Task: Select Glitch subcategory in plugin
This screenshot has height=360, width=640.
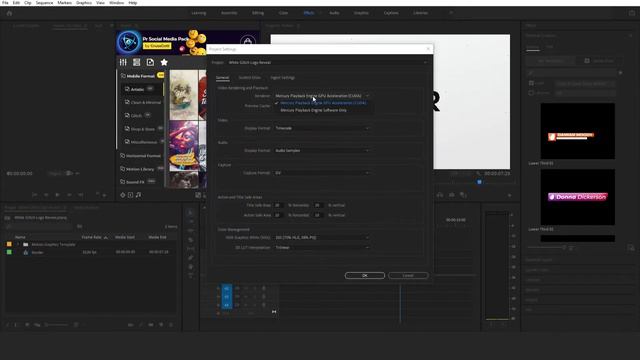Action: point(137,116)
